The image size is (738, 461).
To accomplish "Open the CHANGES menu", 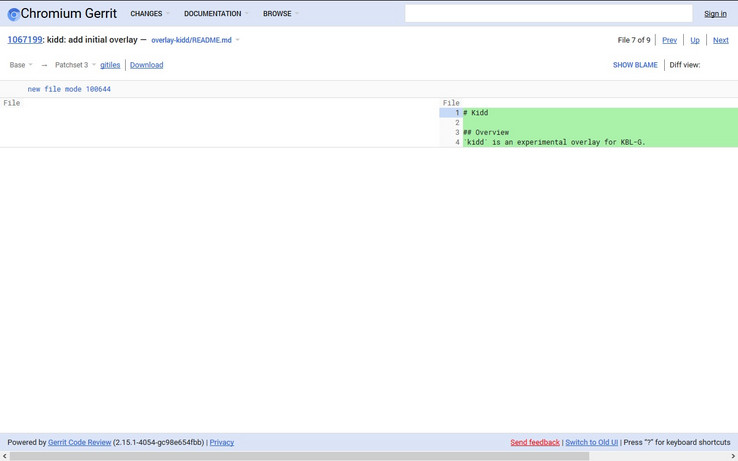I will pyautogui.click(x=150, y=14).
